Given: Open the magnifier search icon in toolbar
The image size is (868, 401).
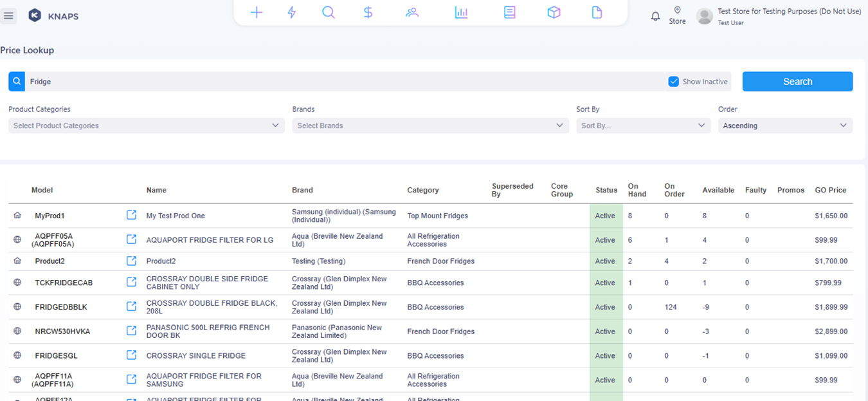Looking at the screenshot, I should click(329, 12).
